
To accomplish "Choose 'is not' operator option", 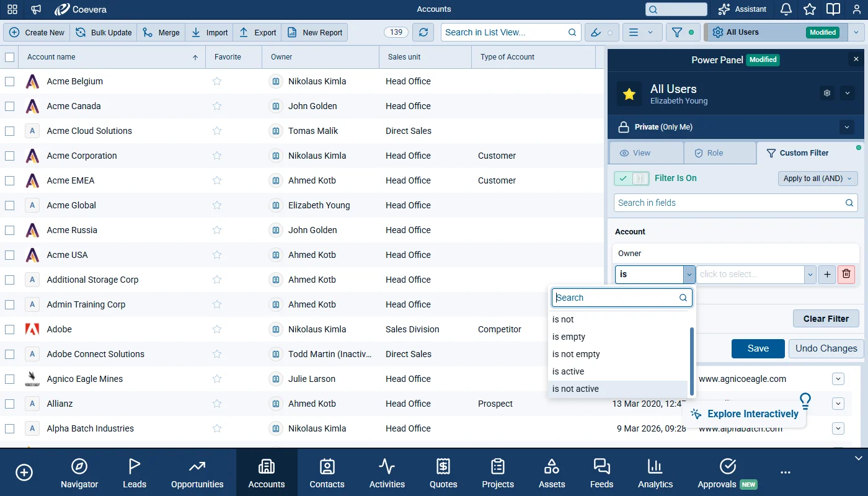I will tap(619, 319).
